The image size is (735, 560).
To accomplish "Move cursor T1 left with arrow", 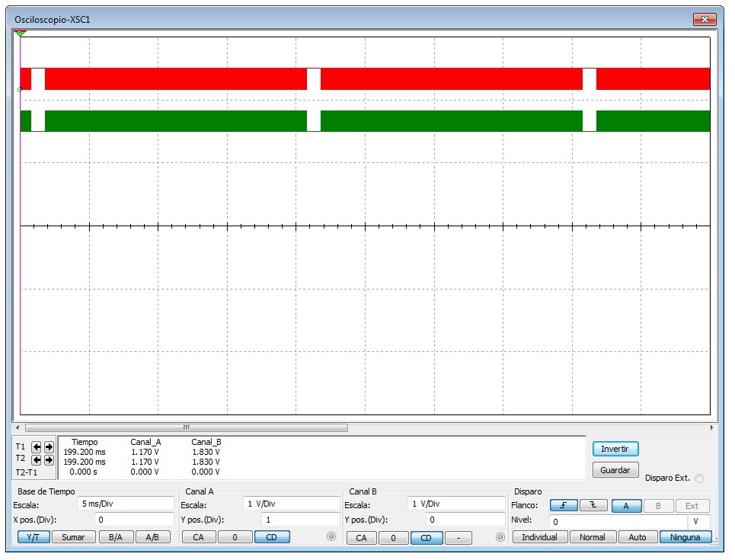I will 37,447.
